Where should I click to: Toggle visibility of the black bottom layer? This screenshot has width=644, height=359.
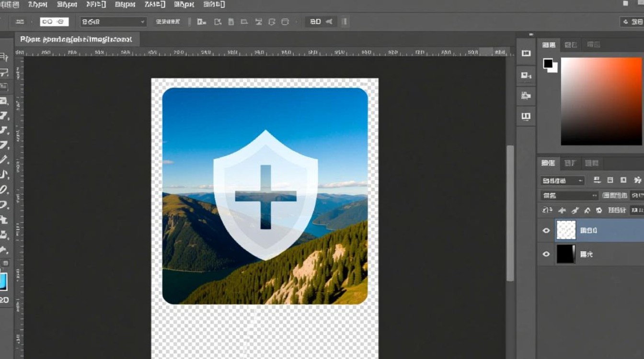546,254
